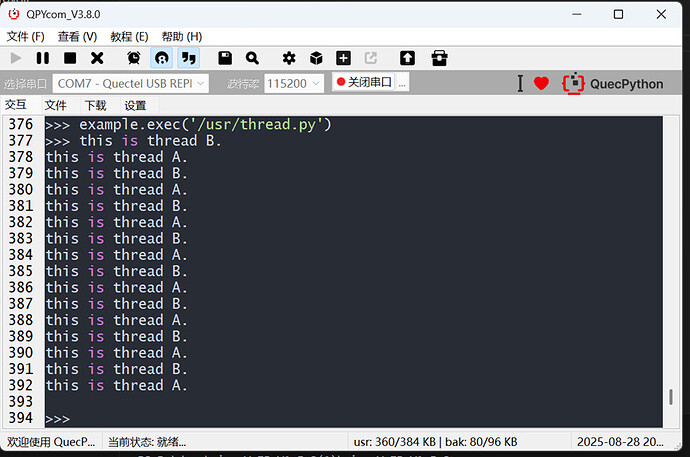Open the 115200 baud rate dropdown
Screen dimensions: 690x457
(x=294, y=84)
